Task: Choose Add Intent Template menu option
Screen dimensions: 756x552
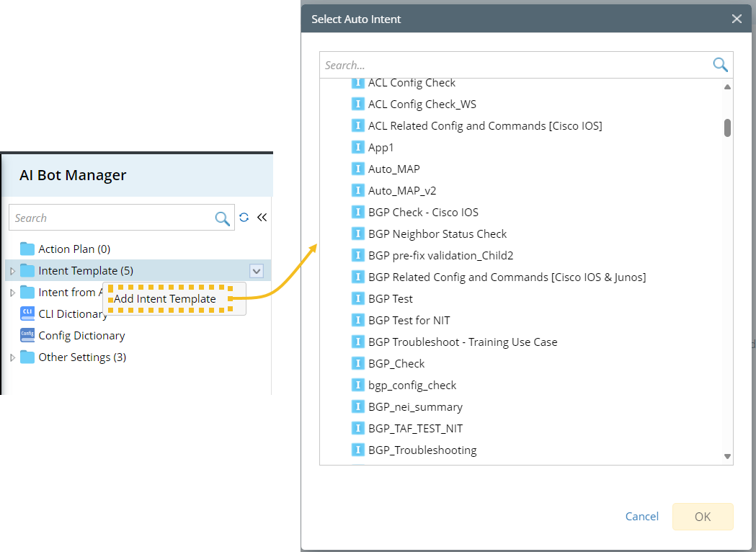Action: click(x=165, y=298)
